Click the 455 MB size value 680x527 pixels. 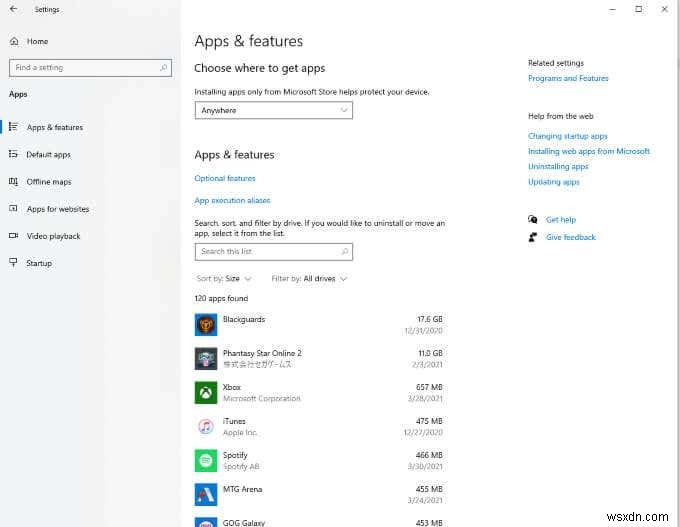point(429,489)
